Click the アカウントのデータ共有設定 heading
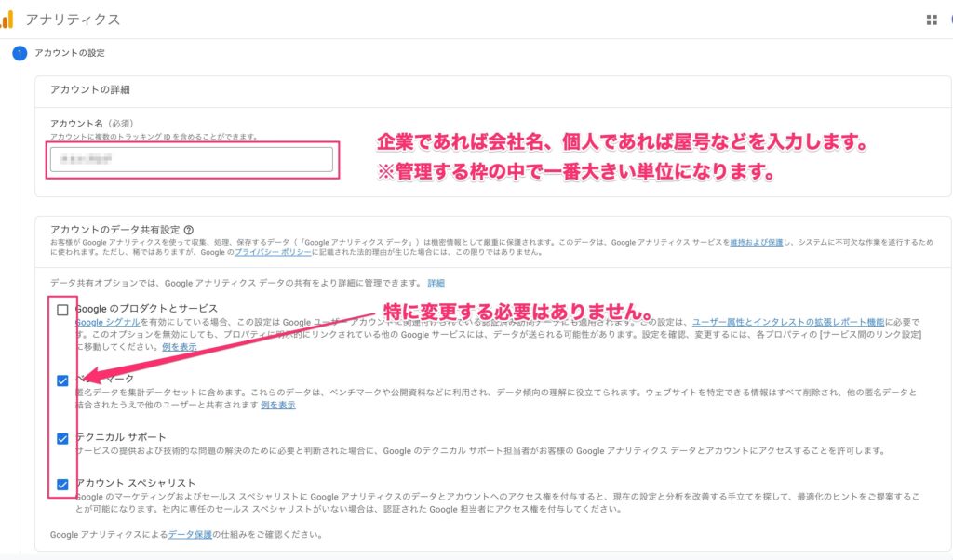The width and height of the screenshot is (953, 560). [x=114, y=230]
